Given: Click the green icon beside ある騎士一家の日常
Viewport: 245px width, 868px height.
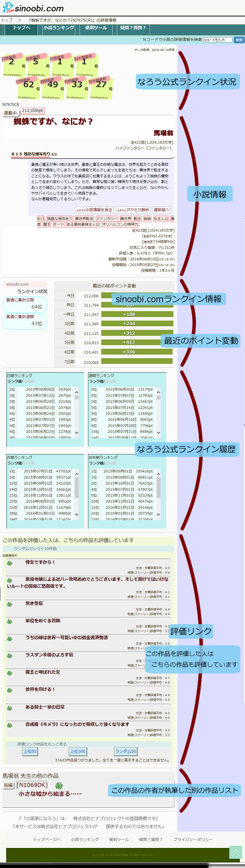Looking at the screenshot, I should [x=9, y=707].
